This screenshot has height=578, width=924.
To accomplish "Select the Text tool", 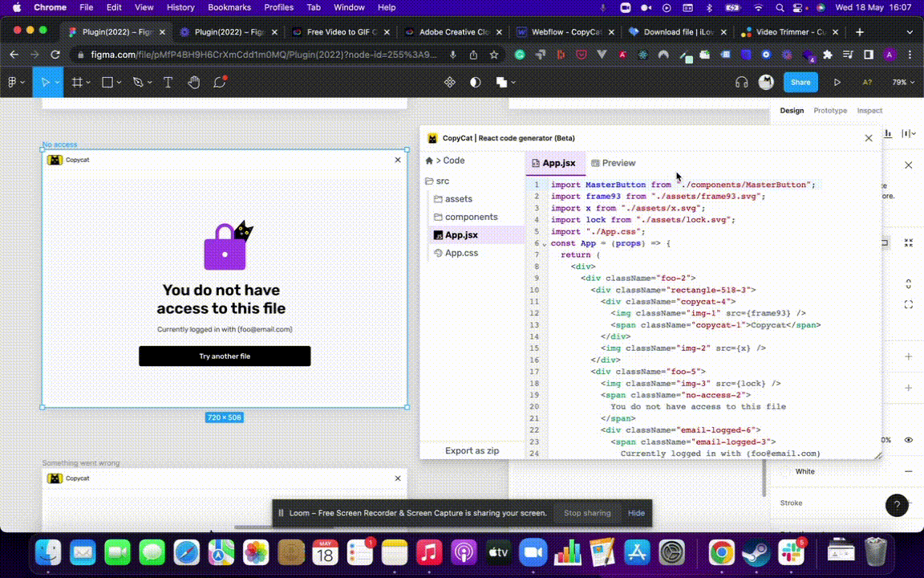I will pos(168,83).
